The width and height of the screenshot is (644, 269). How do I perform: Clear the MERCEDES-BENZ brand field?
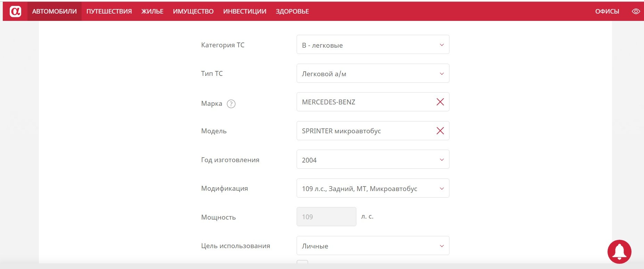click(x=440, y=102)
